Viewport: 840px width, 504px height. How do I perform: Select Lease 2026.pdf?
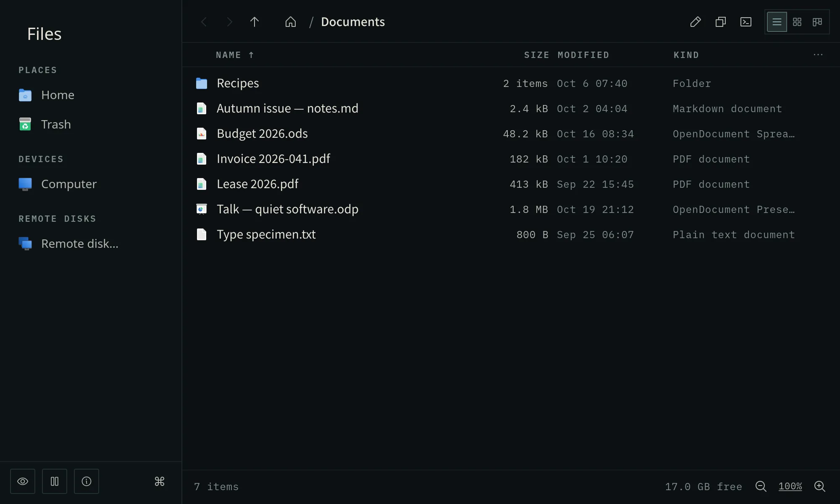coord(257,184)
